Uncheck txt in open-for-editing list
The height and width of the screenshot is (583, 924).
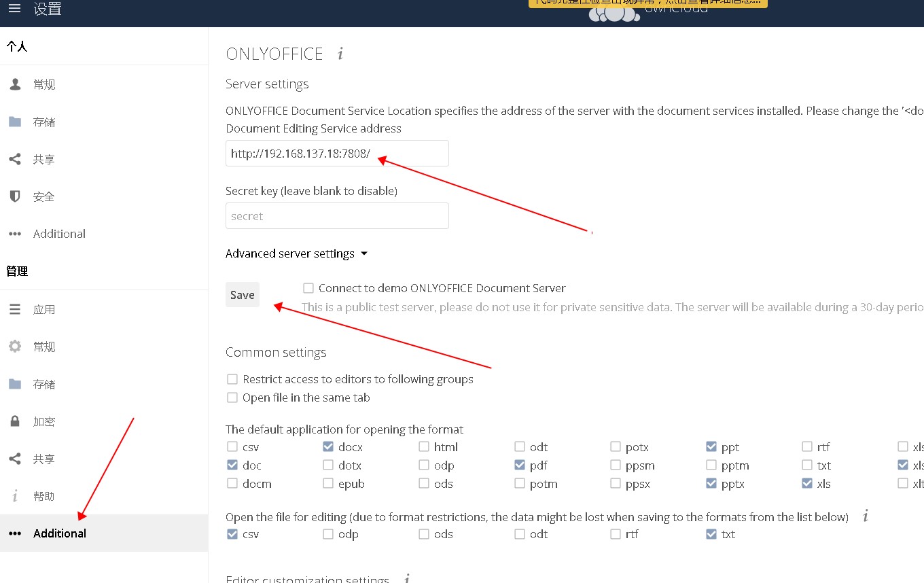pos(711,534)
